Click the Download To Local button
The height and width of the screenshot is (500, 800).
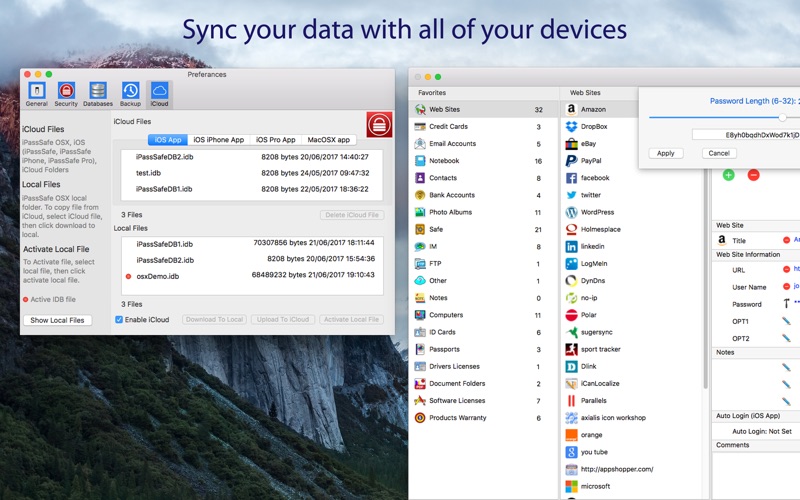tap(214, 319)
